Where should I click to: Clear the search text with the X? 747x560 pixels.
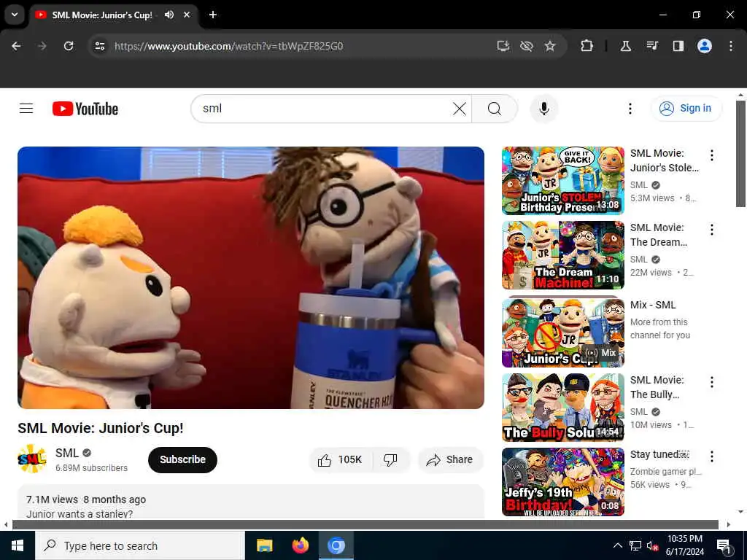tap(460, 109)
